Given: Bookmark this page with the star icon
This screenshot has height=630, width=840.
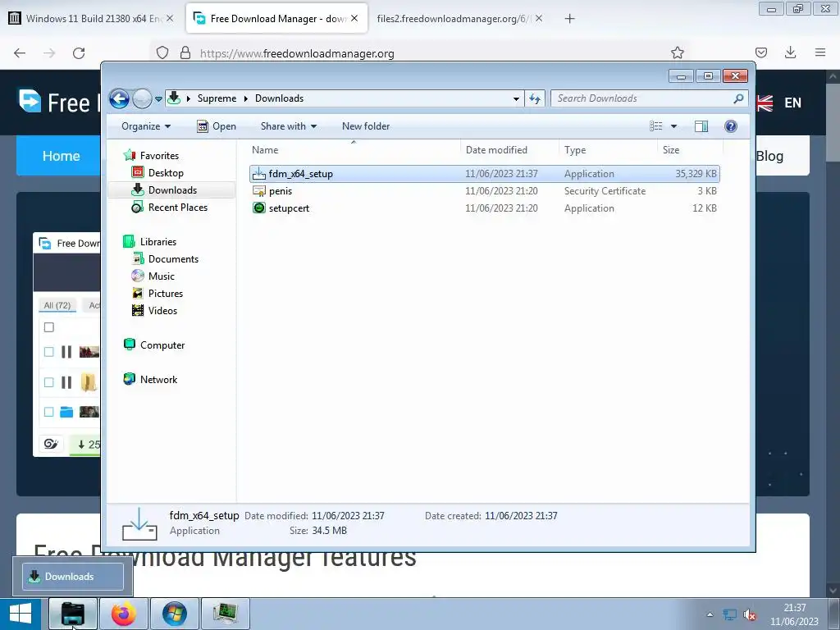Looking at the screenshot, I should pos(677,52).
